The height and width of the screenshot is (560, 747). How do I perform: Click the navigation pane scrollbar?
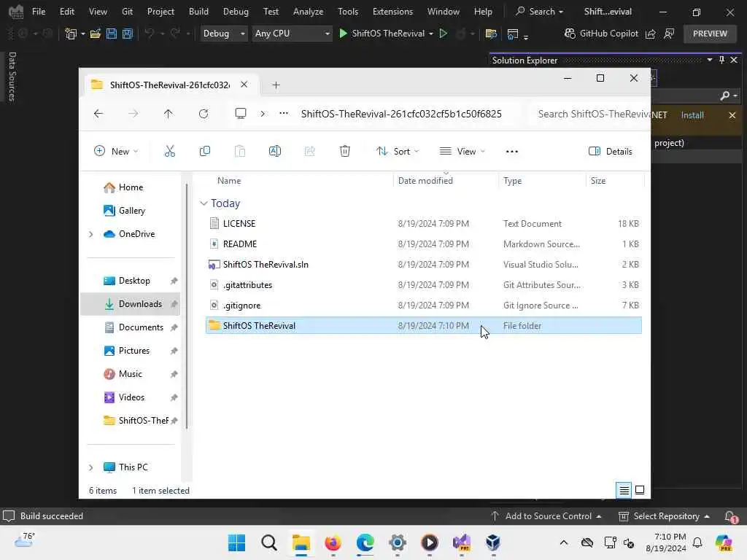click(x=187, y=306)
